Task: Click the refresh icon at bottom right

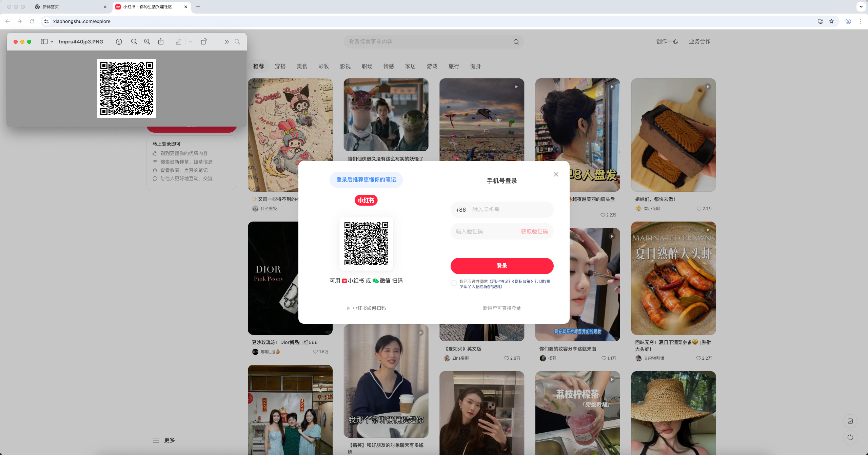Action: point(850,437)
